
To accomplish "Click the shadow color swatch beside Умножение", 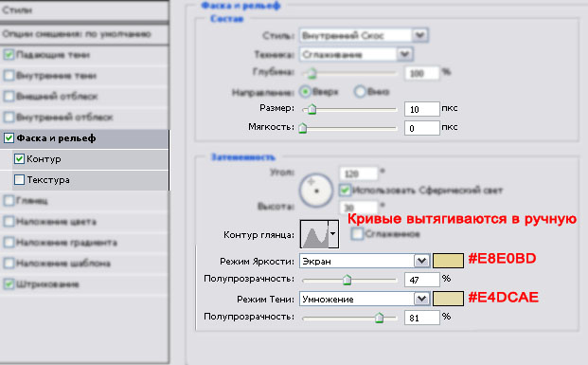I will (x=448, y=299).
